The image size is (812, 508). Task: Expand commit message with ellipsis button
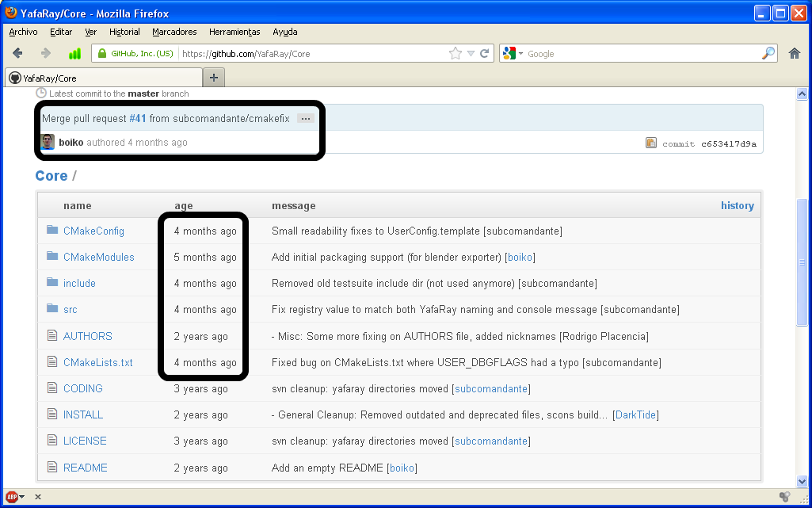pyautogui.click(x=306, y=119)
